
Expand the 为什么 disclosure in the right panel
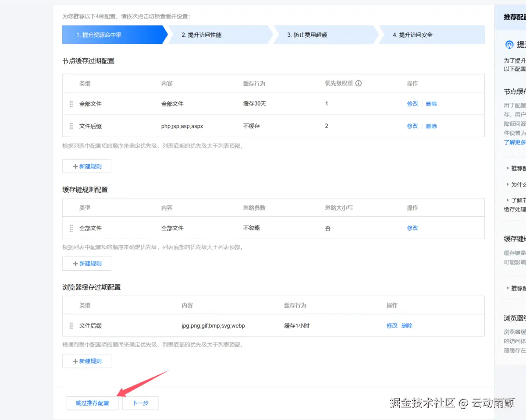tap(515, 185)
